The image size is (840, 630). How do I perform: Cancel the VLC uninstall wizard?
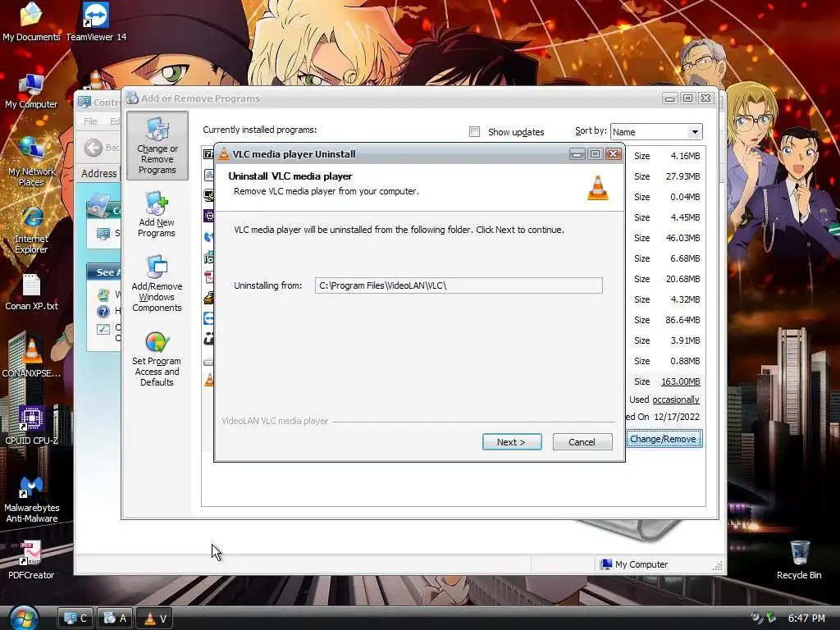point(582,442)
